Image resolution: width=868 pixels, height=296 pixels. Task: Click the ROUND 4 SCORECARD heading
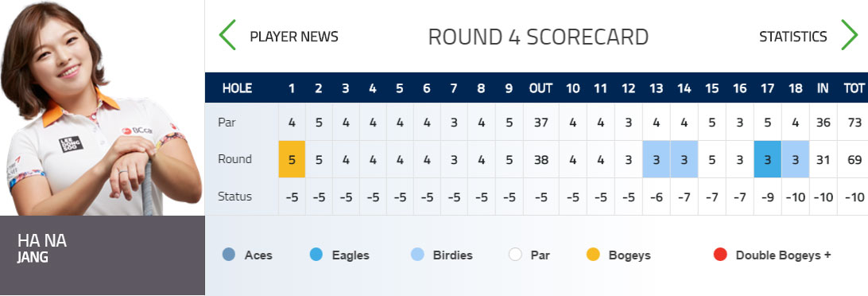[x=538, y=37]
